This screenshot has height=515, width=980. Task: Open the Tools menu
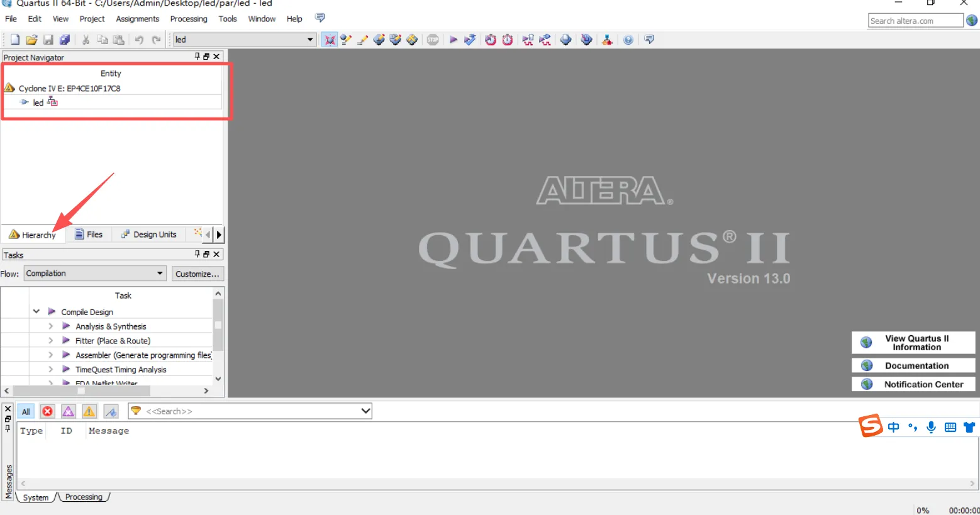tap(228, 19)
